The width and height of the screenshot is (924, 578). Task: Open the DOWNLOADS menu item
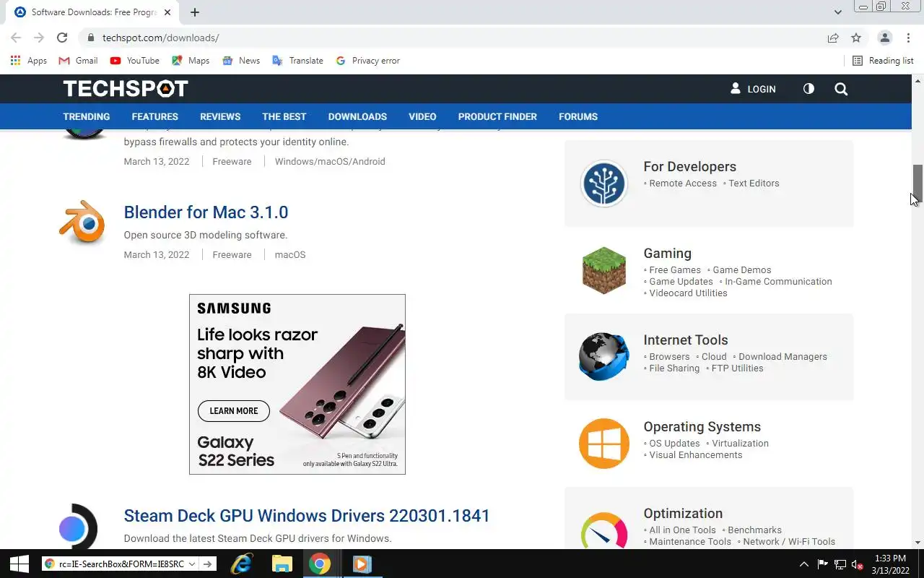pos(357,116)
